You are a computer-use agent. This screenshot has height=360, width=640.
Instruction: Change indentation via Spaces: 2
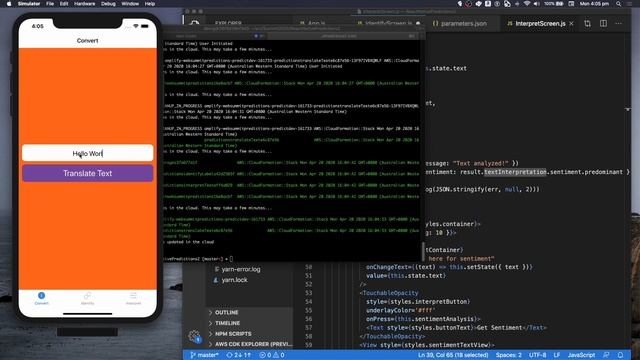pyautogui.click(x=509, y=355)
